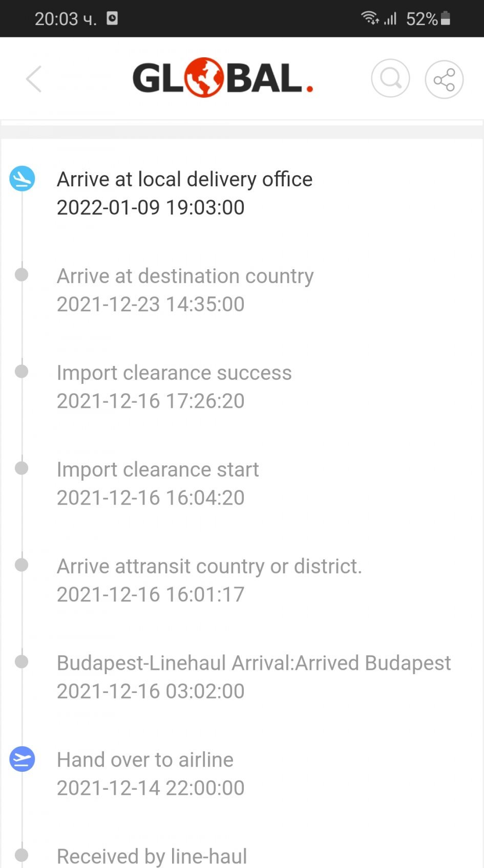Tap the notification icon beside the clock
Screen dimensions: 484x868
(112, 18)
